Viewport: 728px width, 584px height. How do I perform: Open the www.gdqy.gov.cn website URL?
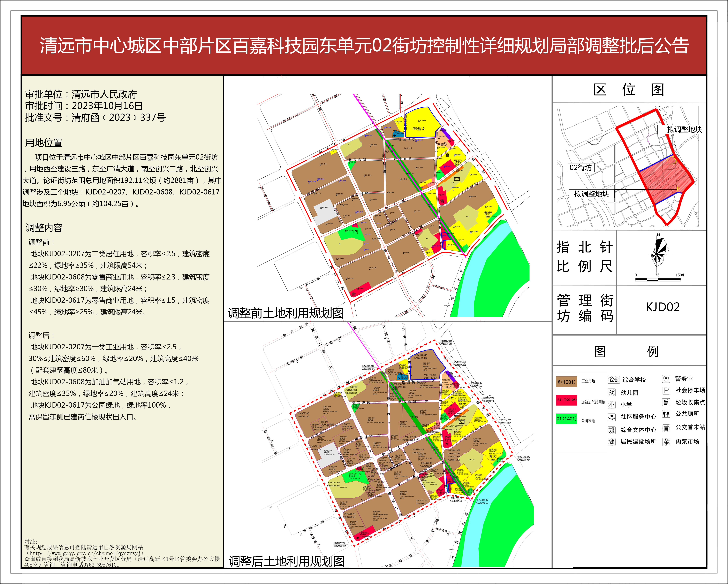click(85, 553)
